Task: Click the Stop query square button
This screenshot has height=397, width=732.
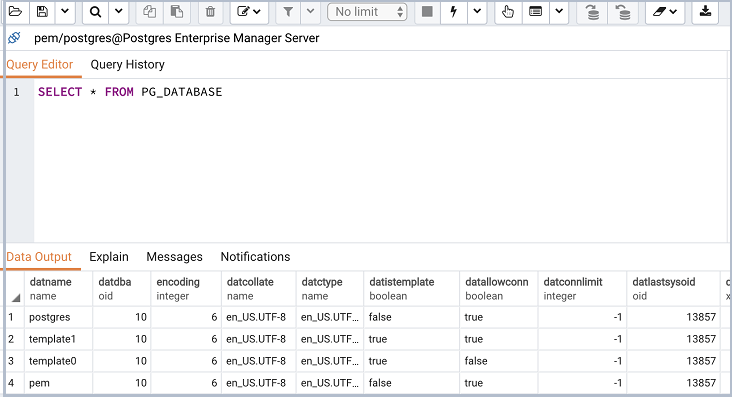Action: click(427, 12)
